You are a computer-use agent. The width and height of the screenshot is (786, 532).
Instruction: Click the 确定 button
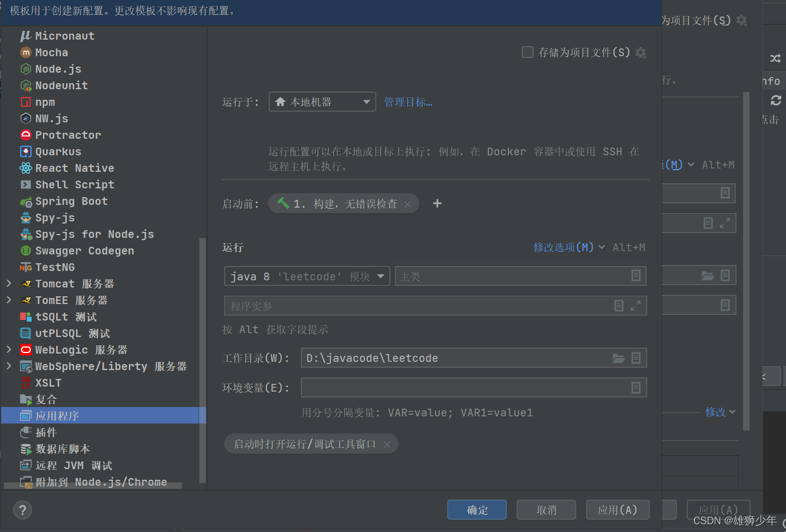click(476, 509)
